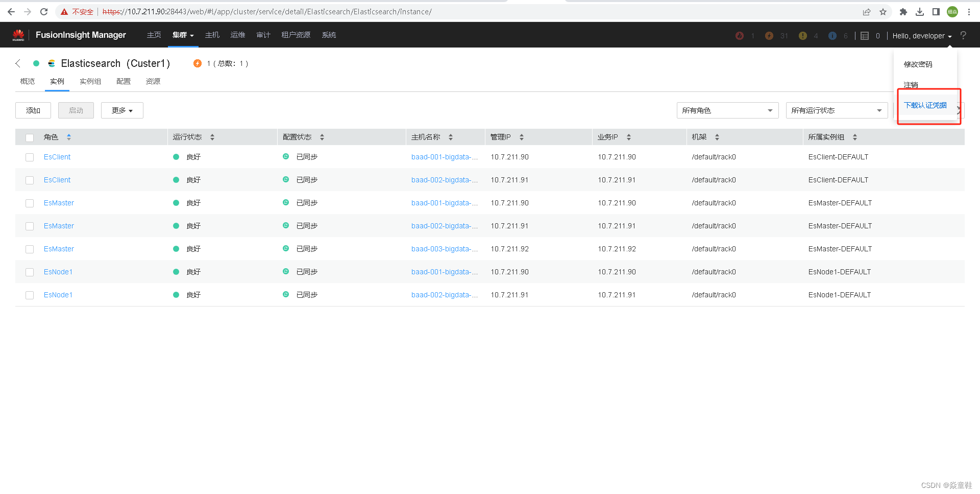The image size is (980, 494).
Task: Open 运维 in top navigation
Action: pyautogui.click(x=238, y=35)
